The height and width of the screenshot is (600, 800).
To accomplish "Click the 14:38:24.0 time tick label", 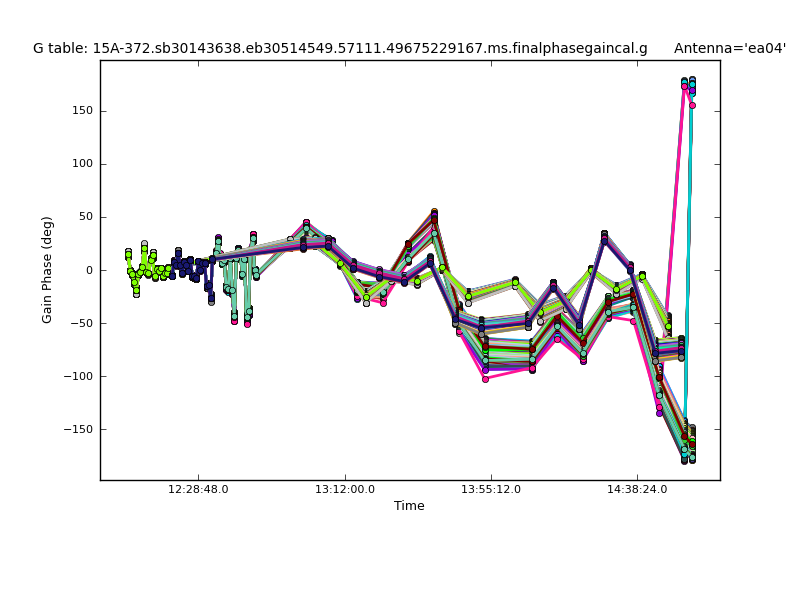I will pyautogui.click(x=638, y=490).
